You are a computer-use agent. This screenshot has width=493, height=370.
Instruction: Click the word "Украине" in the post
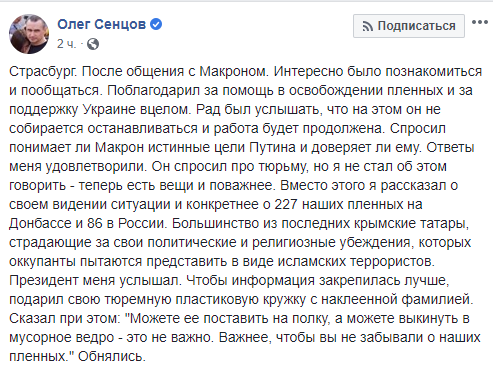click(x=109, y=110)
